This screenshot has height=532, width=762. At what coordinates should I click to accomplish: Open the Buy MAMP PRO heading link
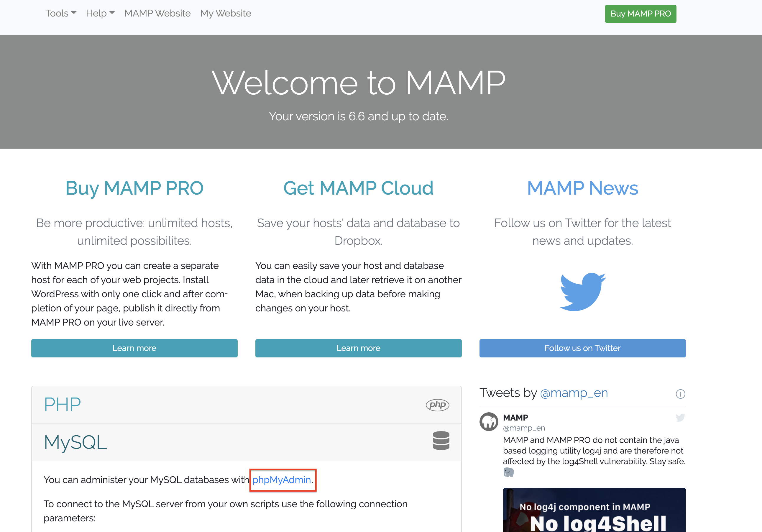coord(134,188)
